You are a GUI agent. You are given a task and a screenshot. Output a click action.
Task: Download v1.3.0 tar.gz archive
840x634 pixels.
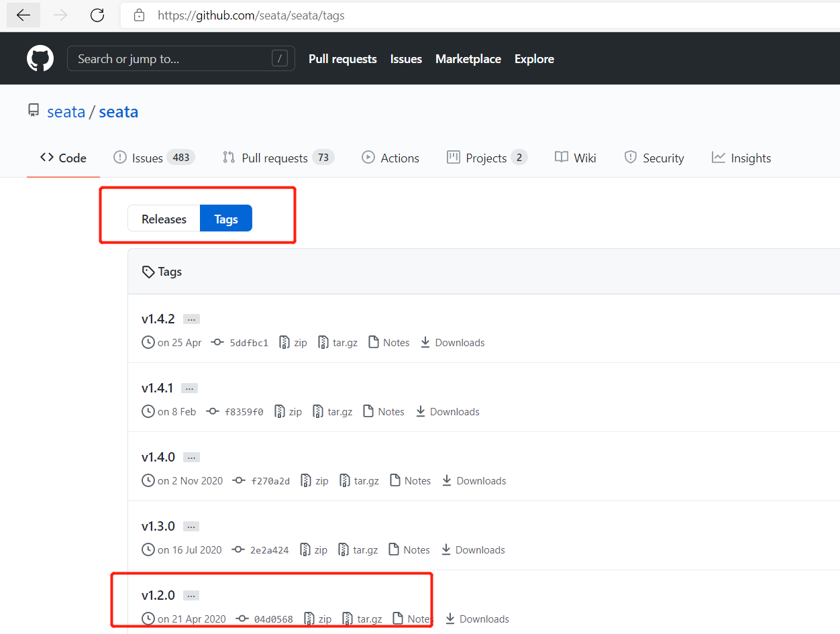pyautogui.click(x=358, y=549)
